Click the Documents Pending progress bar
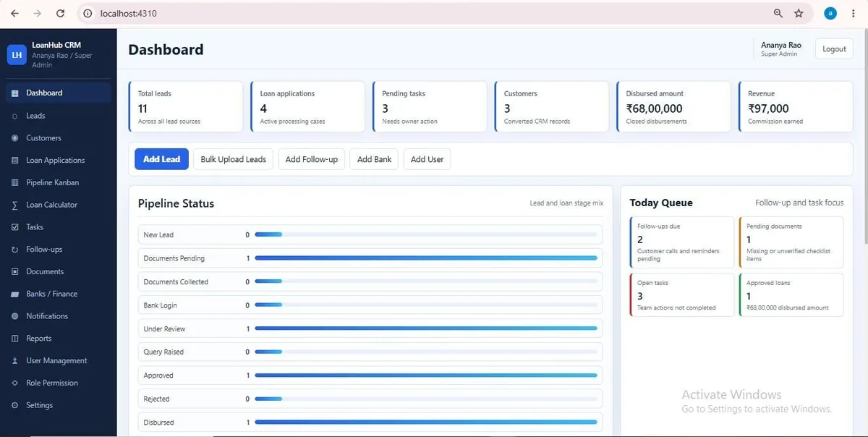Viewport: 868px width, 437px height. [426, 258]
